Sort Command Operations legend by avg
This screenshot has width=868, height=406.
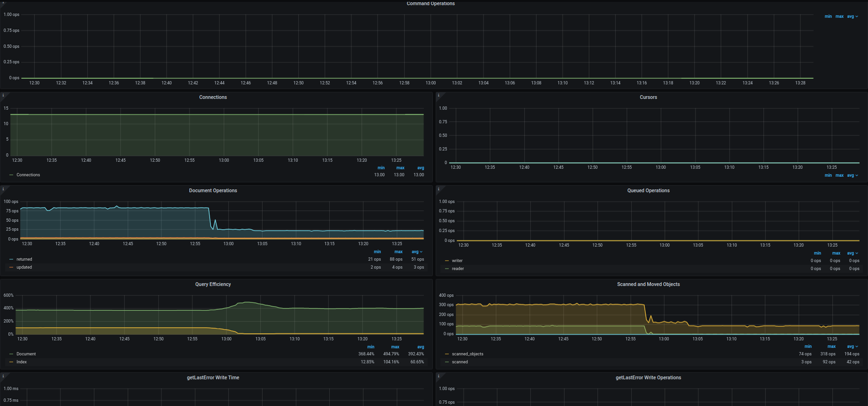[x=852, y=16]
